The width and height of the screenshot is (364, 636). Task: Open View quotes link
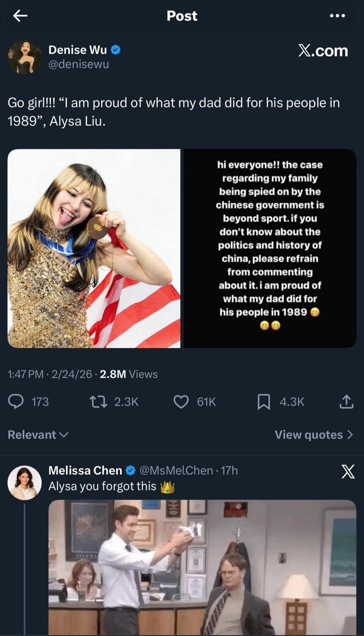(313, 435)
